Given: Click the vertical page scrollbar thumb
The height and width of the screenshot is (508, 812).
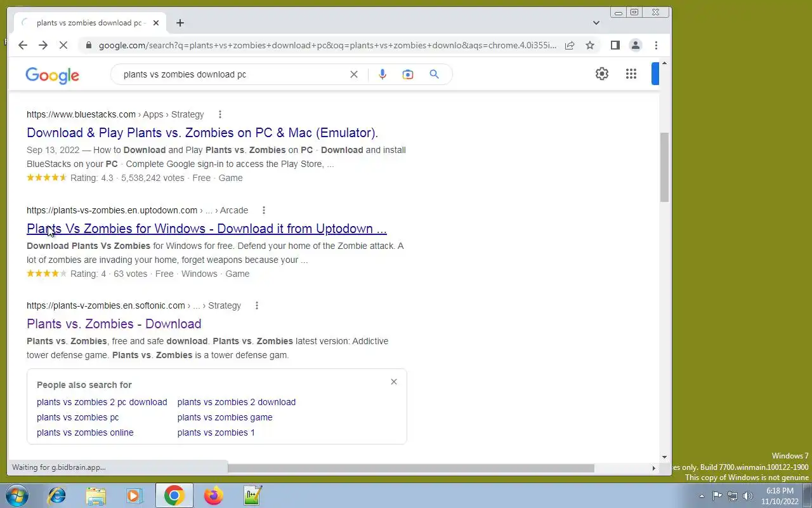Looking at the screenshot, I should [x=664, y=168].
